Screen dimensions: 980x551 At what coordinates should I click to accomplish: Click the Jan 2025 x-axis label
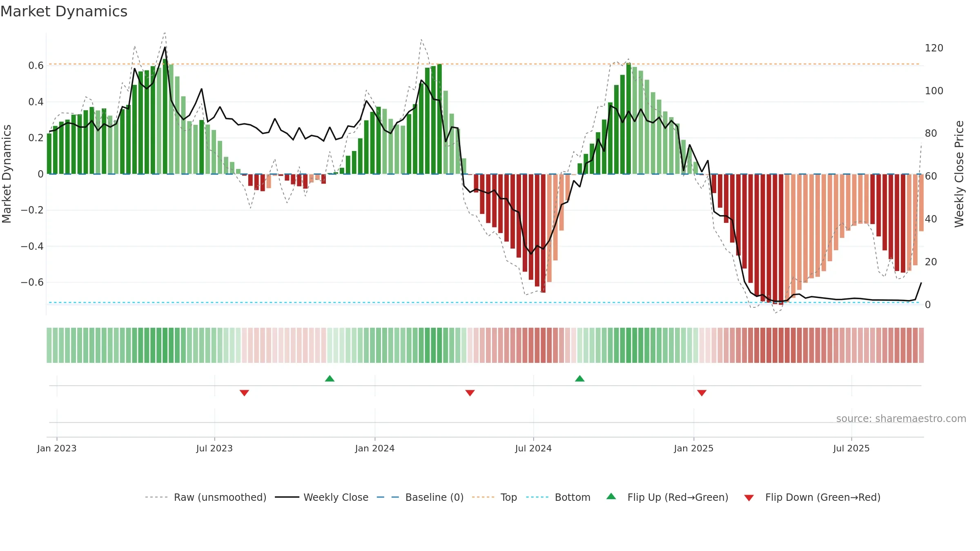(x=694, y=448)
